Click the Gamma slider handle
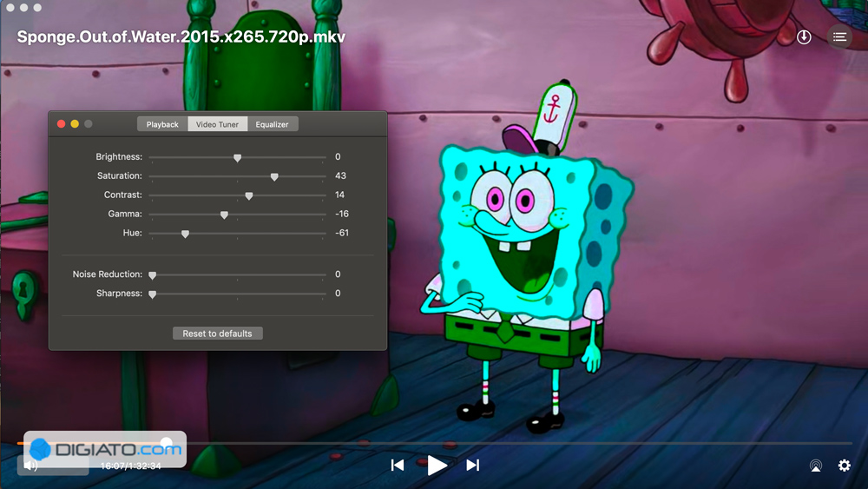The height and width of the screenshot is (489, 868). coord(224,215)
